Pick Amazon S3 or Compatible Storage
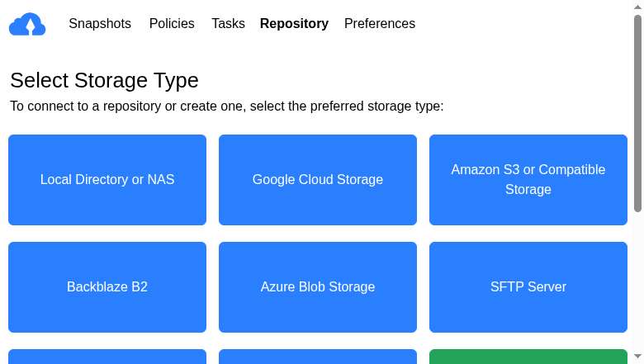Viewport: 644px width, 364px height. tap(528, 180)
